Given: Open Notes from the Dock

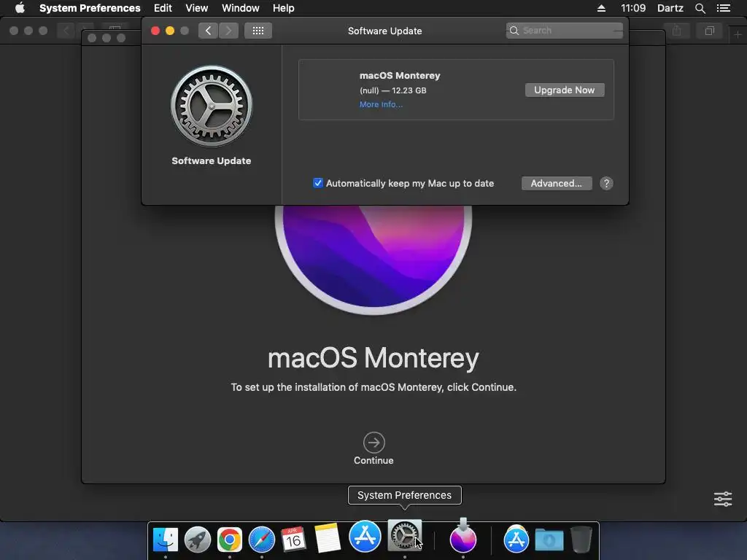Looking at the screenshot, I should (x=328, y=538).
